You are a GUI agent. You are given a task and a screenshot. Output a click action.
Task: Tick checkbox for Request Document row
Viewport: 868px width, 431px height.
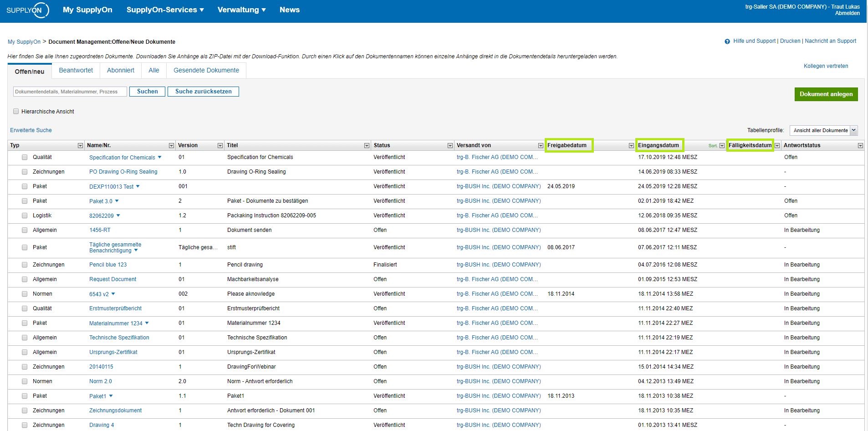point(25,279)
